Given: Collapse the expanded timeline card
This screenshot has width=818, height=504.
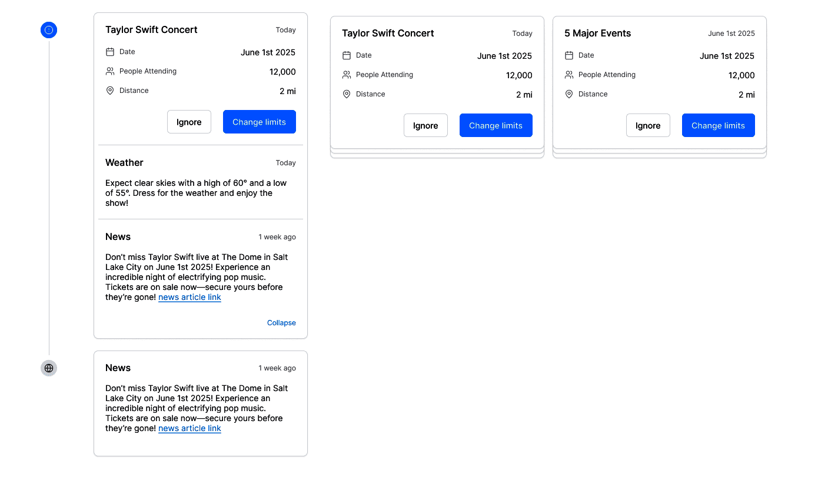Looking at the screenshot, I should (281, 323).
